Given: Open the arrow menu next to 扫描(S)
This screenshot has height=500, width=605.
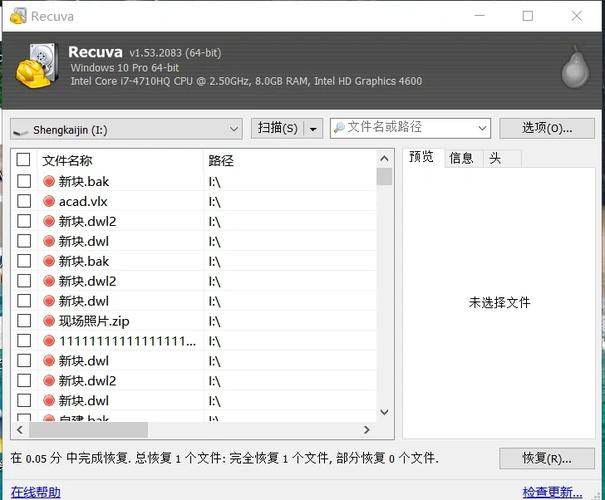Looking at the screenshot, I should pyautogui.click(x=313, y=129).
